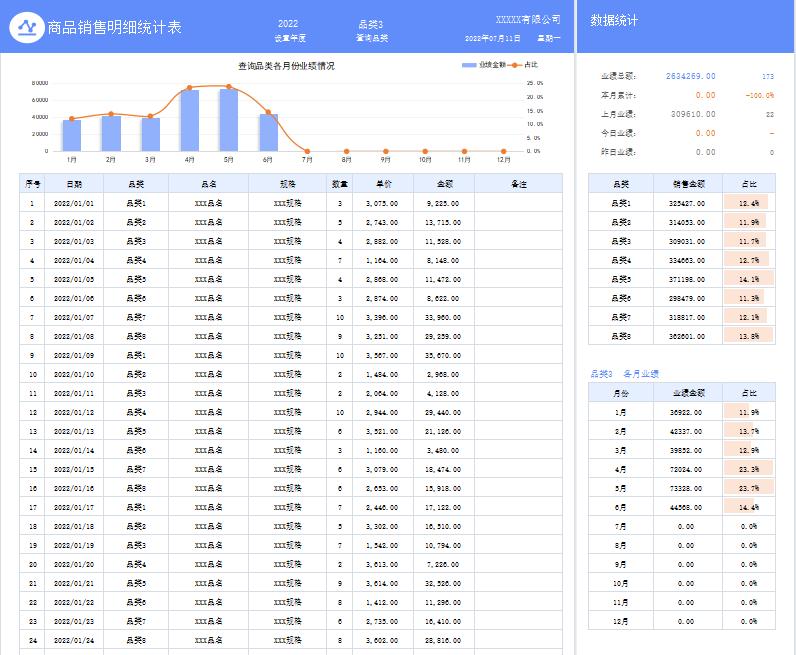Viewport: 796px width, 655px height.
Task: Click the 备注 column header
Action: point(519,184)
